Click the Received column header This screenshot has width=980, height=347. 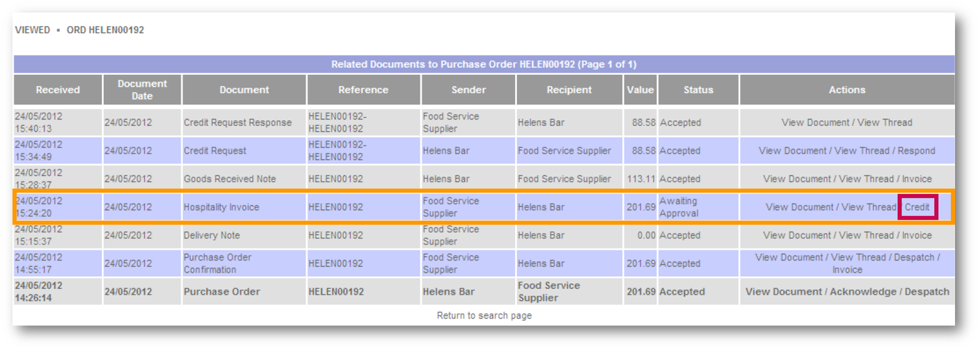coord(58,90)
